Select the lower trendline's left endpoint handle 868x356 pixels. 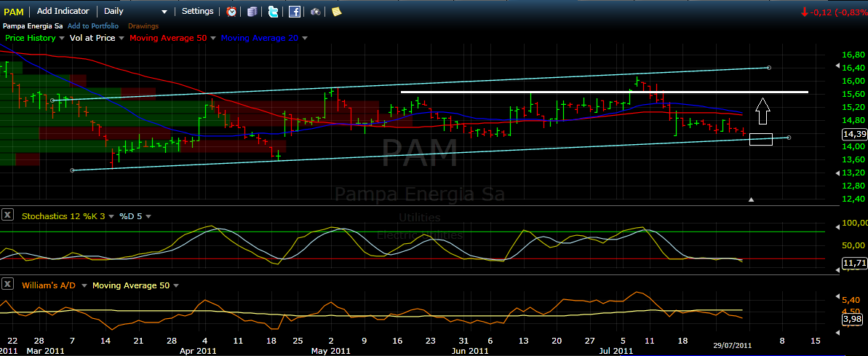72,170
